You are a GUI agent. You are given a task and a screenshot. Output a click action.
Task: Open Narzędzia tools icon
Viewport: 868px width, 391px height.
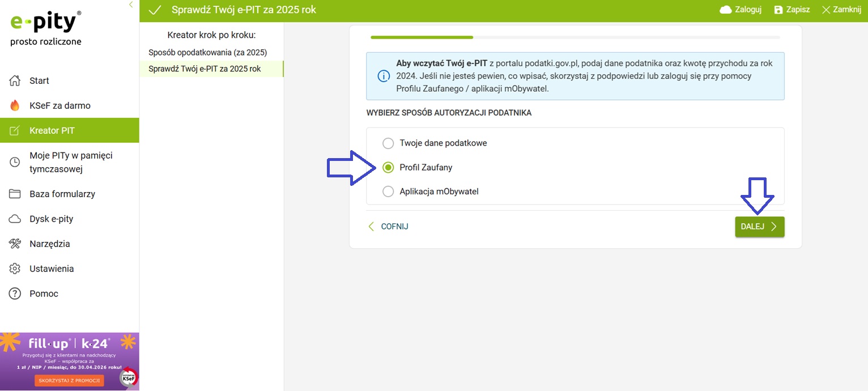click(15, 244)
